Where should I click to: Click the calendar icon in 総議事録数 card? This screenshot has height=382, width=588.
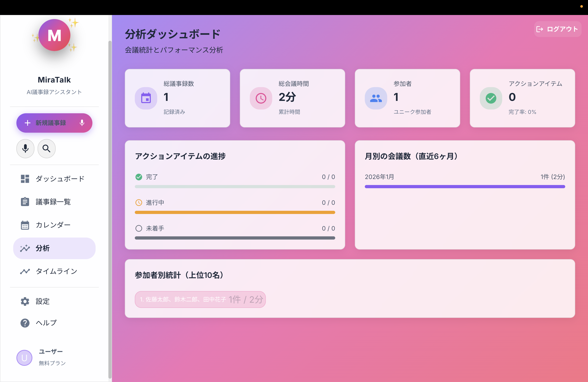[146, 98]
